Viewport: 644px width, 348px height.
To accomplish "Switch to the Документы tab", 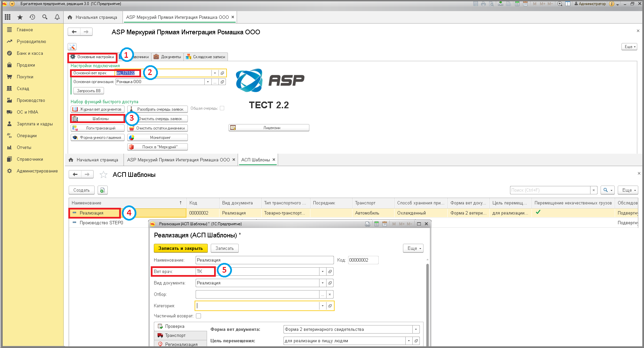I will click(168, 57).
